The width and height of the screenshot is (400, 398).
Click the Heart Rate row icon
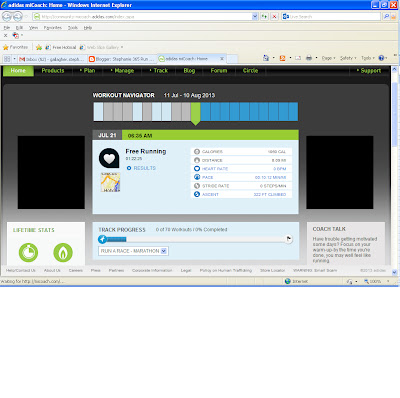coord(197,169)
